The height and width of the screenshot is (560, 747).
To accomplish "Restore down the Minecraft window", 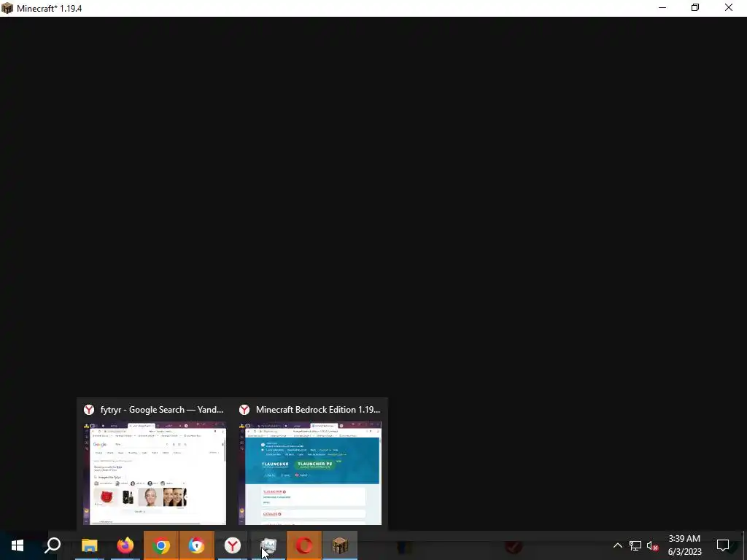I will pos(695,8).
